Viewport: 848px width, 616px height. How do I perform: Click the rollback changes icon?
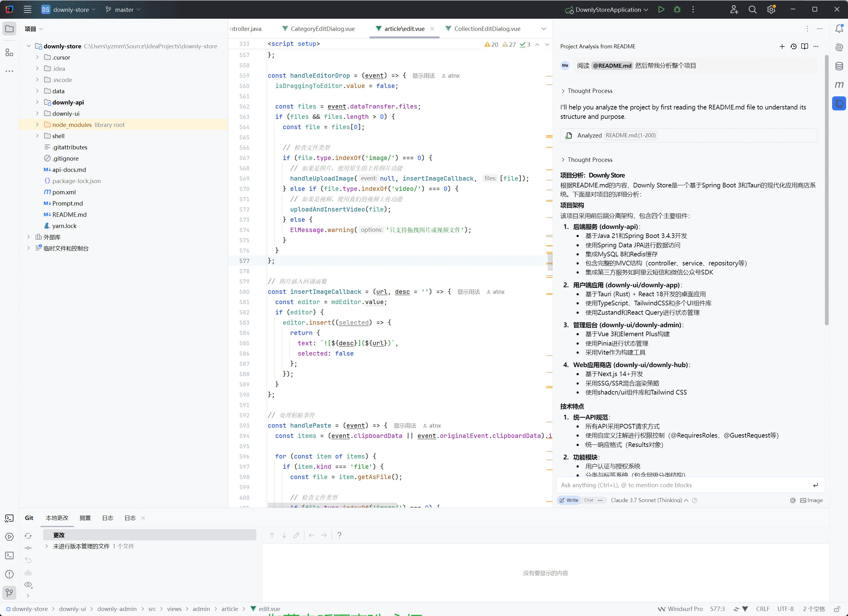click(28, 560)
